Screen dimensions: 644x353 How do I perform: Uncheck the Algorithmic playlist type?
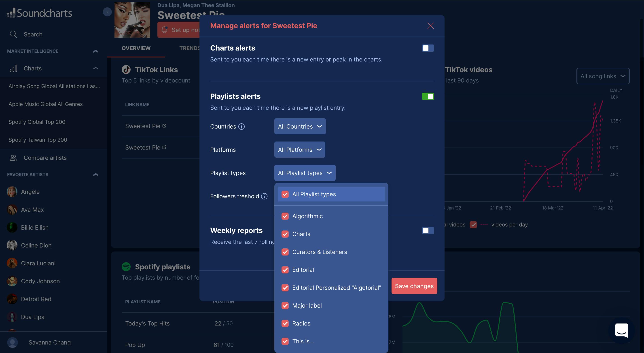(x=285, y=216)
